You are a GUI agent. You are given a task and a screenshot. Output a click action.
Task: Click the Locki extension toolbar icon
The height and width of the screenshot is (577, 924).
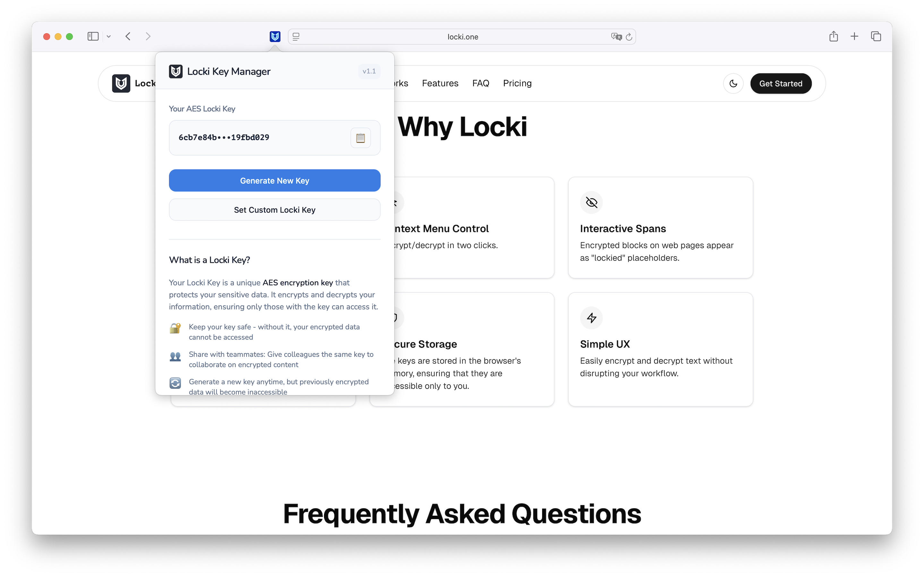pos(275,37)
